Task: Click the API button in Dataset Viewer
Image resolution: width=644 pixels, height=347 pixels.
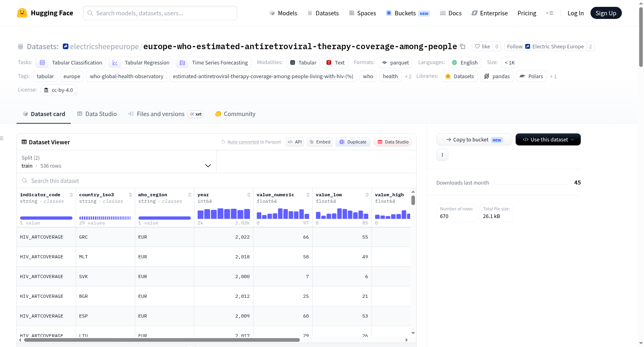Action: [295, 142]
